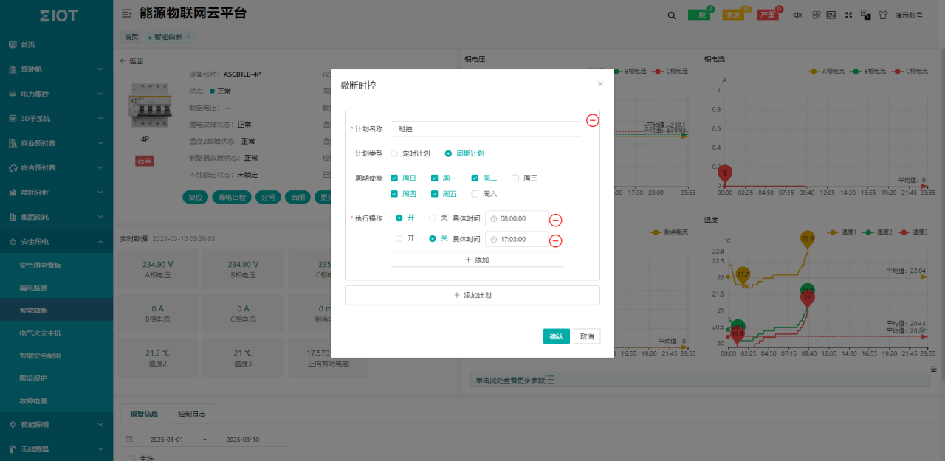
Task: Open the green alarm badge in header
Action: 700,15
